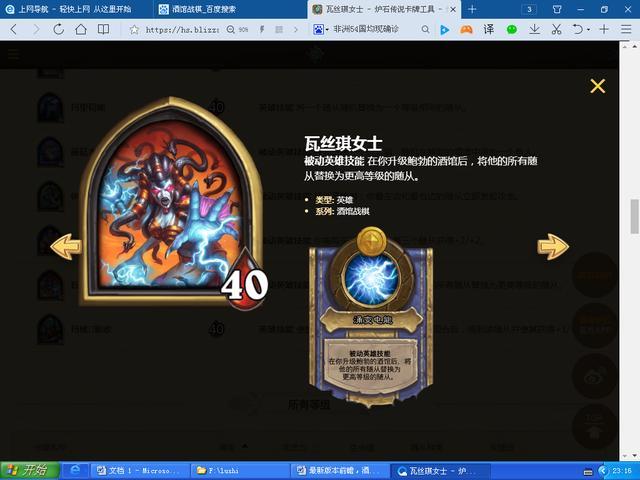
Task: Open the Windows 开始 Start button
Action: point(30,470)
